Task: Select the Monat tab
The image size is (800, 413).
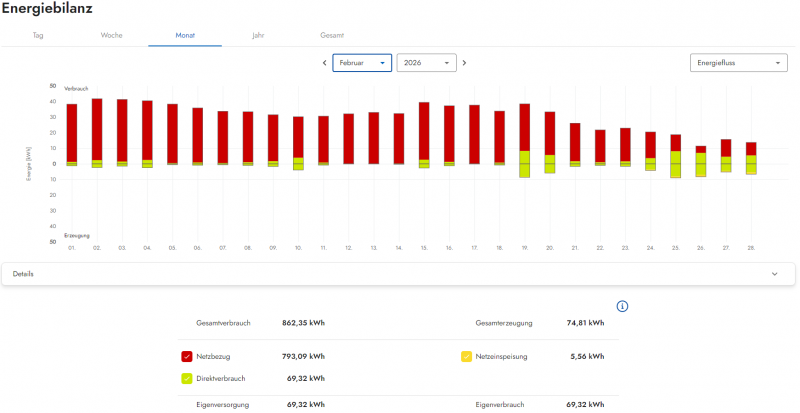Action: click(185, 35)
